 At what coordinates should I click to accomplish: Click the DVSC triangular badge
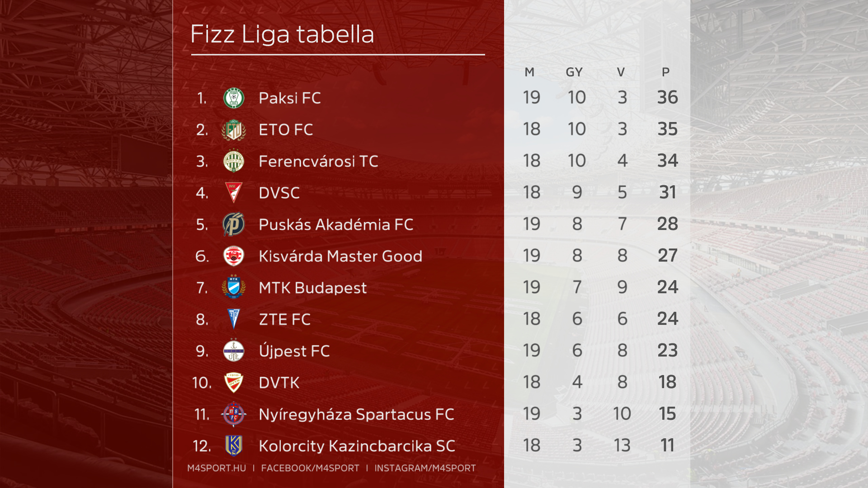[x=234, y=192]
